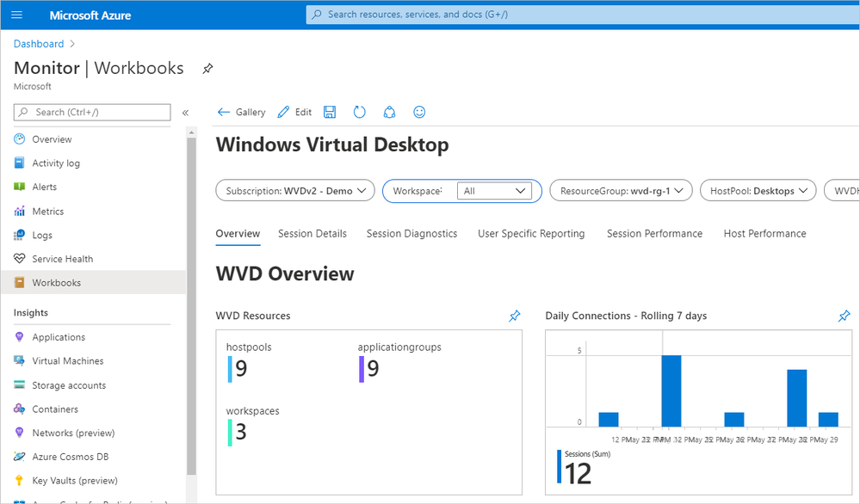860x504 pixels.
Task: Switch to the Session Diagnostics tab
Action: (411, 234)
